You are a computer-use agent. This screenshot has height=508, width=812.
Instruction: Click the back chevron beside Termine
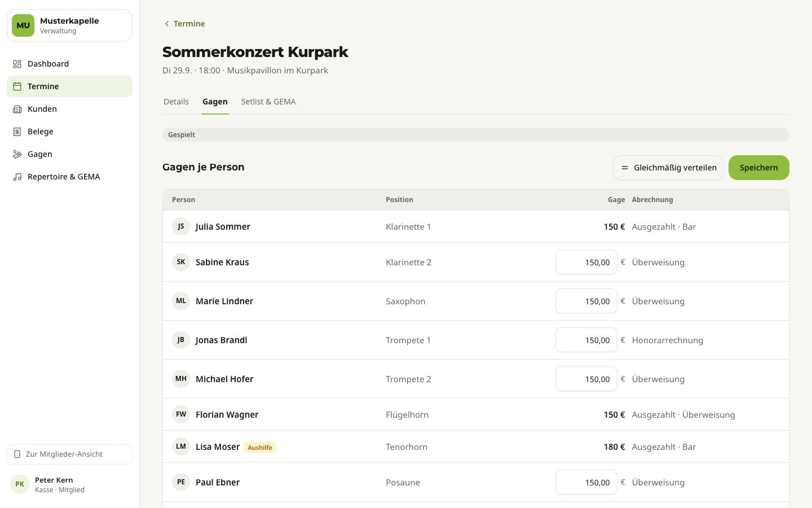(x=167, y=24)
